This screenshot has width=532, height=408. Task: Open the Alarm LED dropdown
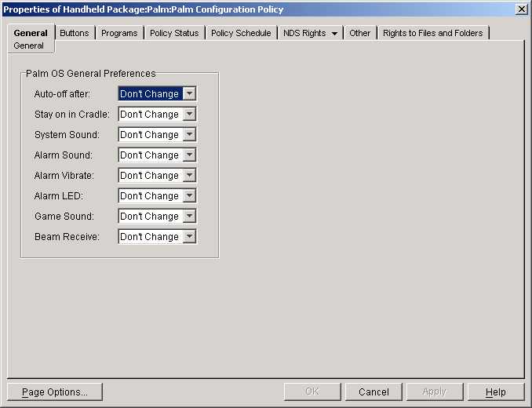(x=158, y=195)
